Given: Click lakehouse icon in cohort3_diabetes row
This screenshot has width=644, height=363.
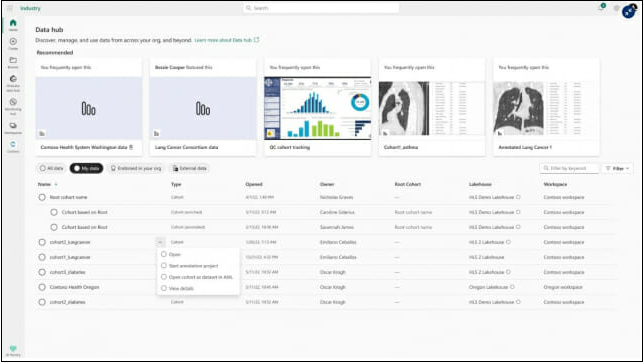Looking at the screenshot, I should 508,272.
